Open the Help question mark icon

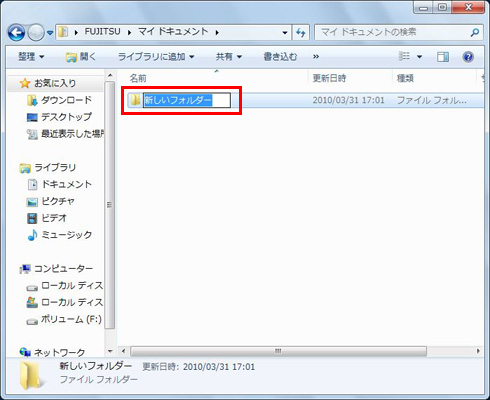point(468,57)
